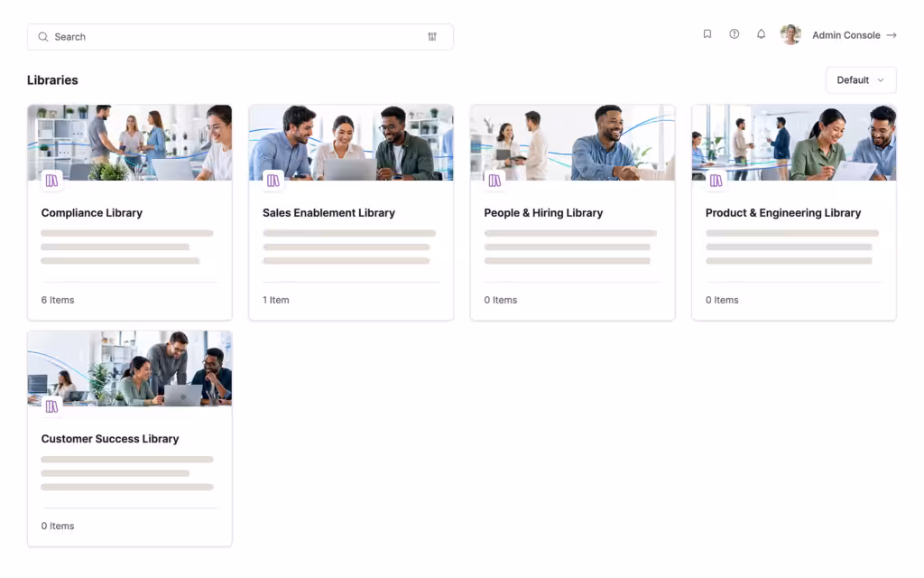Click the arrow next to Admin Console

[x=892, y=35]
